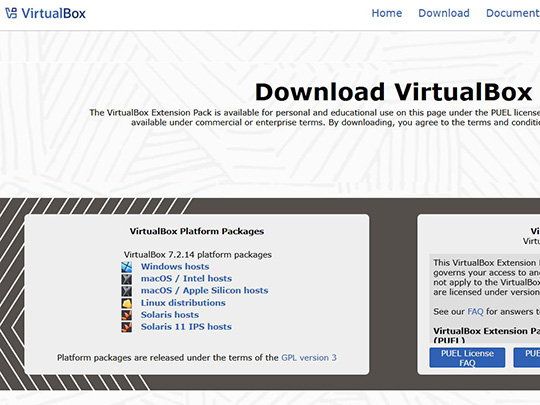Click the VirtualBox logo icon
This screenshot has width=540, height=405.
pos(11,13)
